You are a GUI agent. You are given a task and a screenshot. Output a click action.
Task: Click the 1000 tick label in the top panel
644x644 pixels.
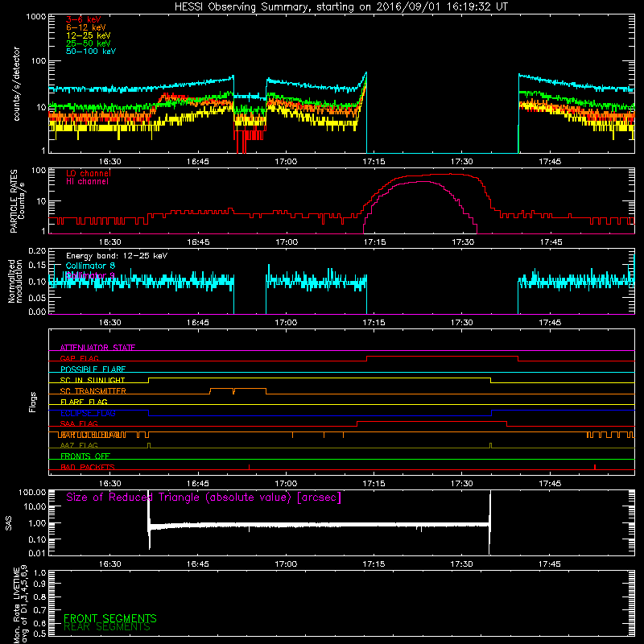point(36,17)
